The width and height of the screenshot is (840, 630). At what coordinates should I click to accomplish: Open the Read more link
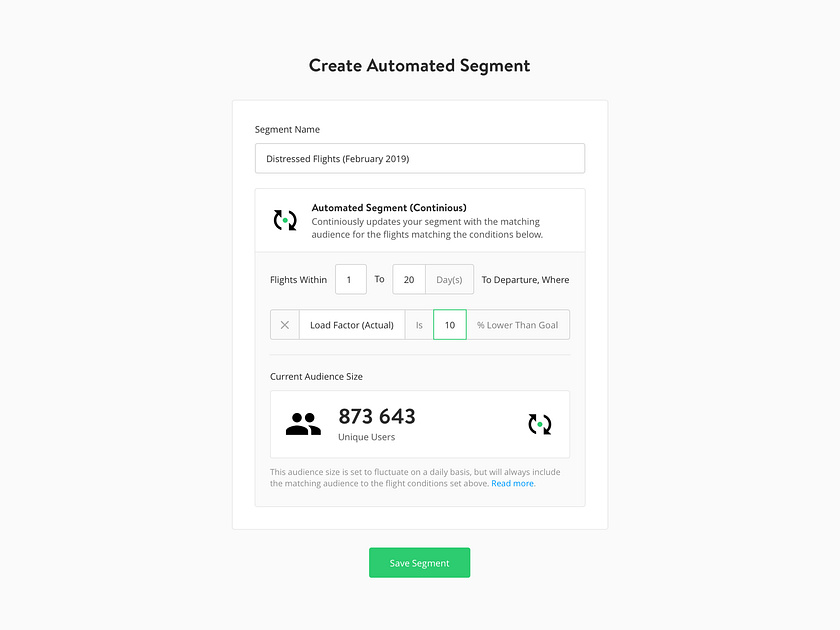pyautogui.click(x=512, y=483)
